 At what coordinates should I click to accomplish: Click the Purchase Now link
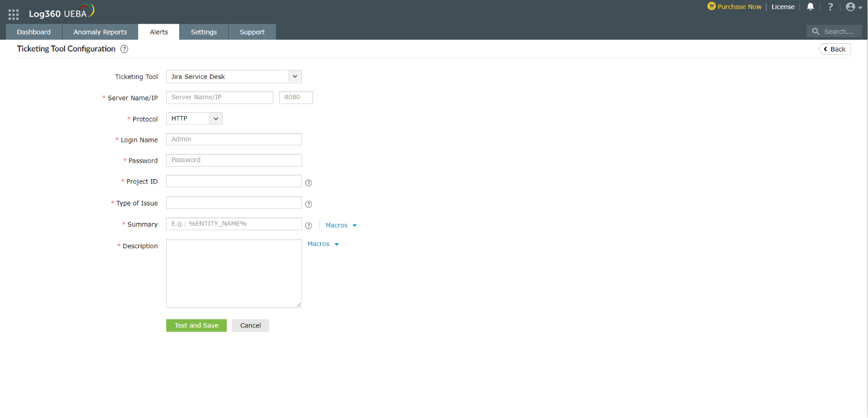click(739, 7)
